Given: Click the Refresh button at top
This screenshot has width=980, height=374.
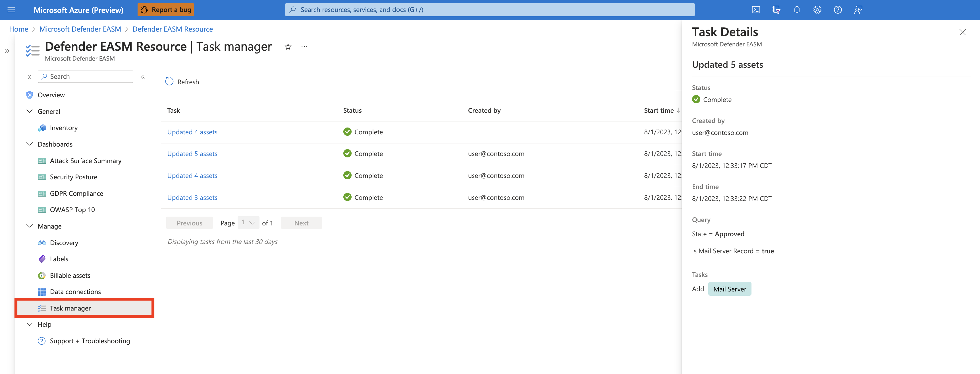Looking at the screenshot, I should (x=181, y=81).
